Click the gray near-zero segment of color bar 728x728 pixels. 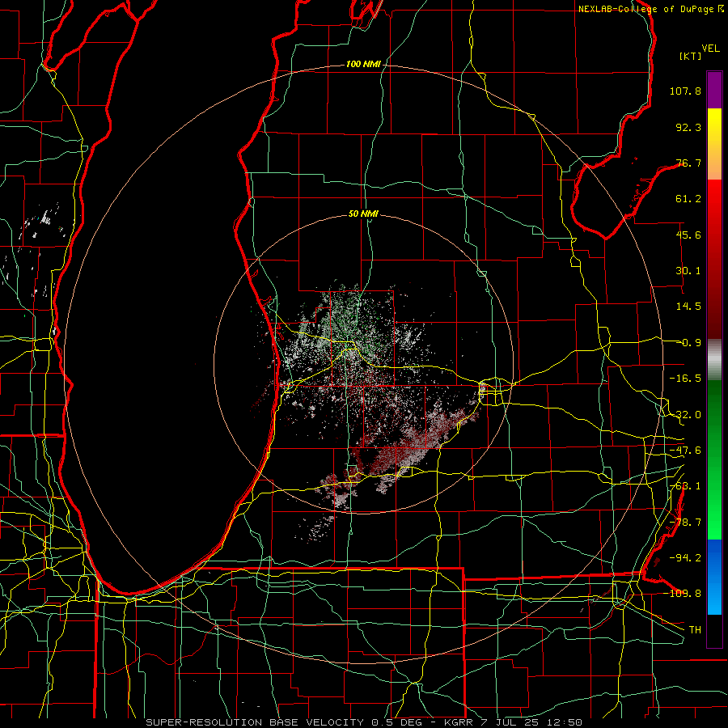(714, 359)
